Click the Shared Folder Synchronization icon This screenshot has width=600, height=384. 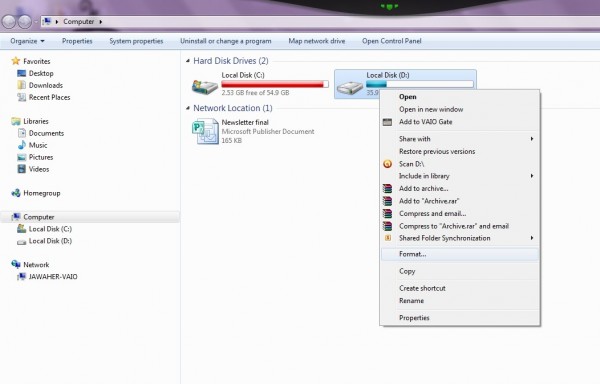[388, 238]
